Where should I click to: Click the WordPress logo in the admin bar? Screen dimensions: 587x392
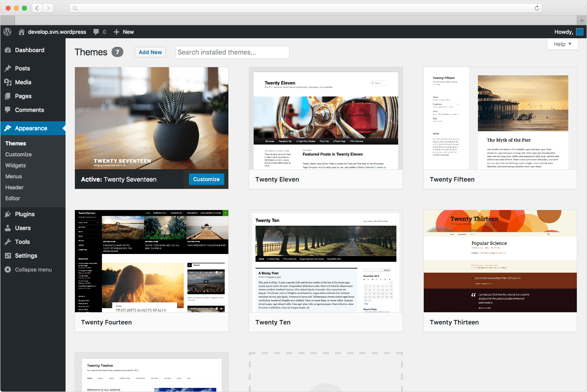click(x=7, y=32)
